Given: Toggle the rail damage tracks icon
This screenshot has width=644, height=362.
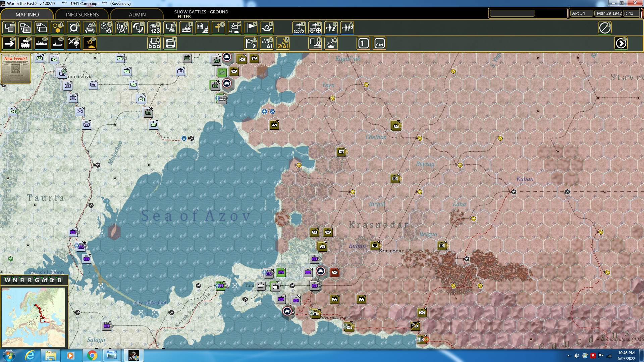Looking at the screenshot, I should coord(90,28).
